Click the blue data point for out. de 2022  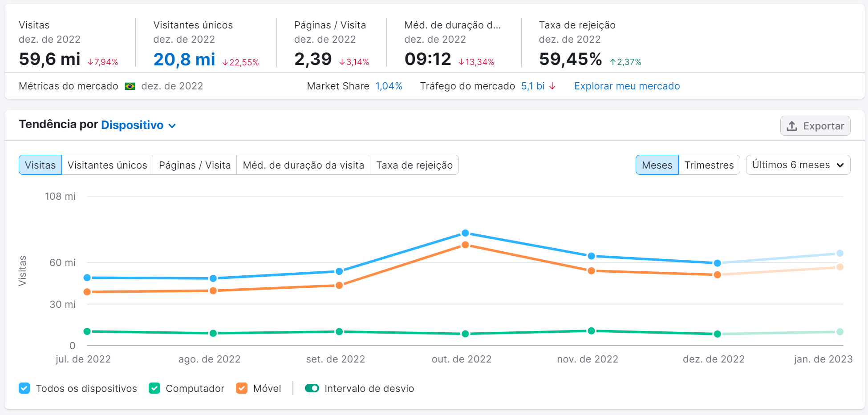[465, 233]
